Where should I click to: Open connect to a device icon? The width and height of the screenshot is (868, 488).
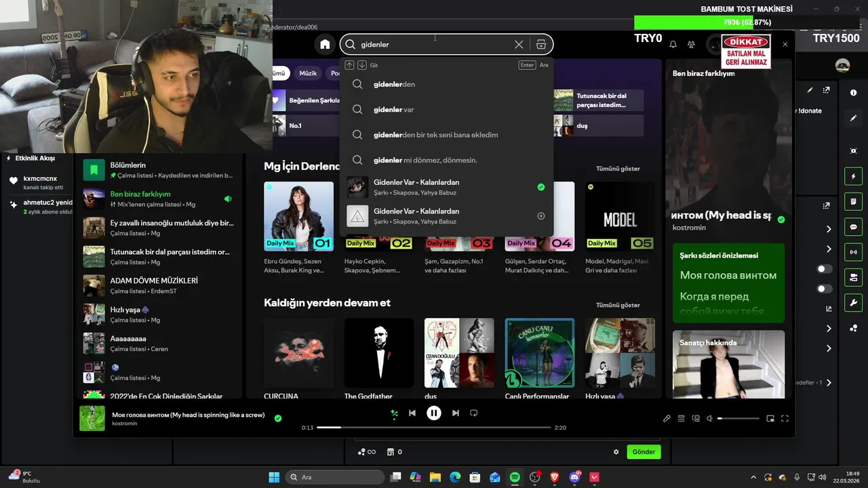696,419
